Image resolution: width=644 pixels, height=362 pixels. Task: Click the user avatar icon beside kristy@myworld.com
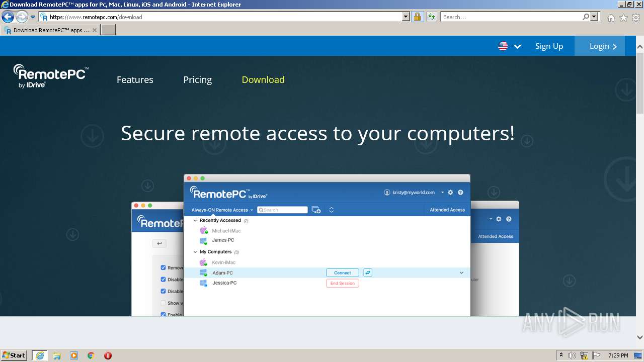(x=387, y=193)
